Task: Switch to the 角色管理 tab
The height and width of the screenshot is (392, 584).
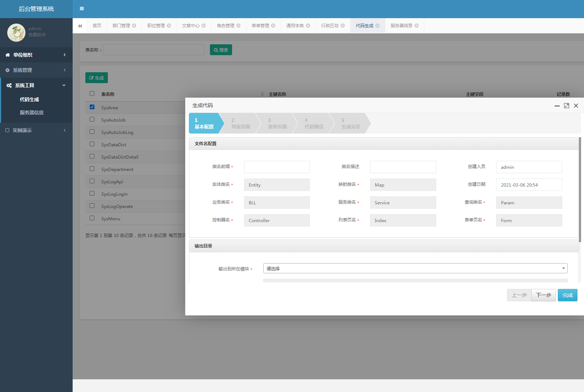Action: pyautogui.click(x=225, y=26)
